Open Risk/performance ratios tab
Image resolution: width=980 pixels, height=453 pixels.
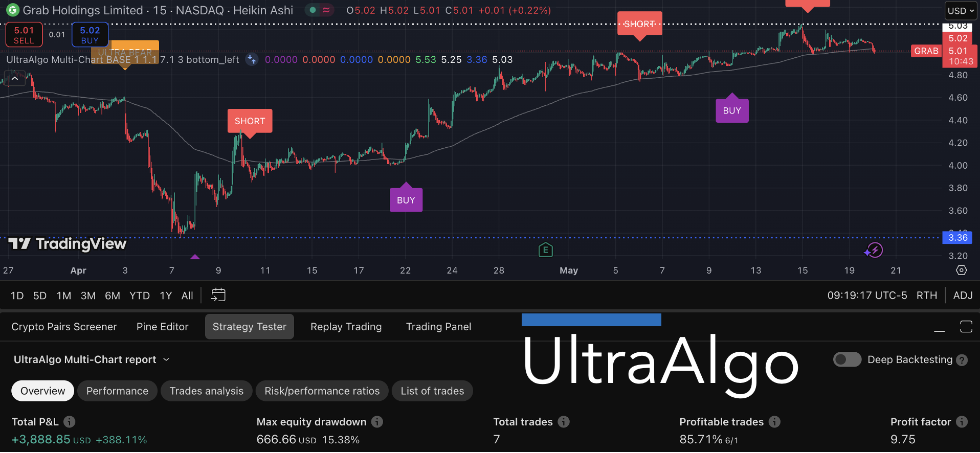(322, 391)
